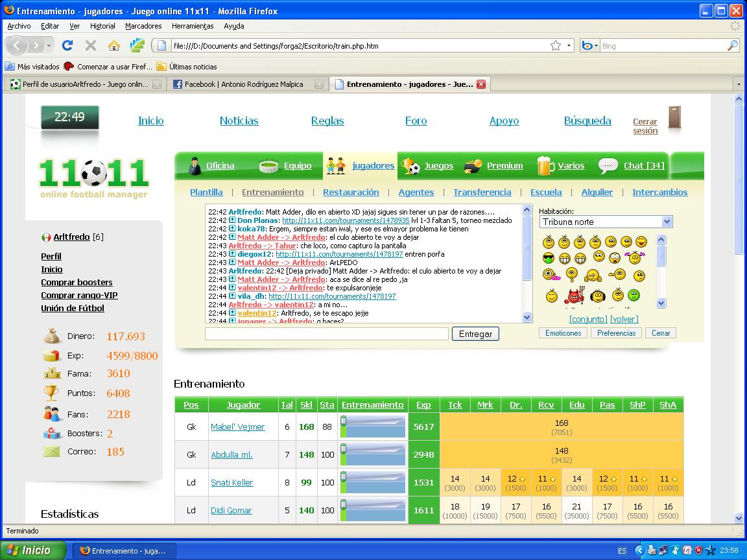Insert the sunglasses emoticon
This screenshot has height=560, width=747.
549,259
